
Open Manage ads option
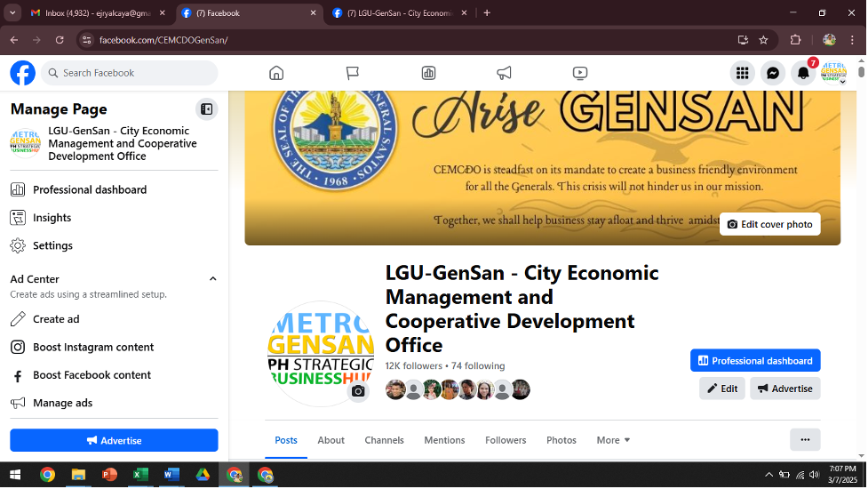pos(114,403)
